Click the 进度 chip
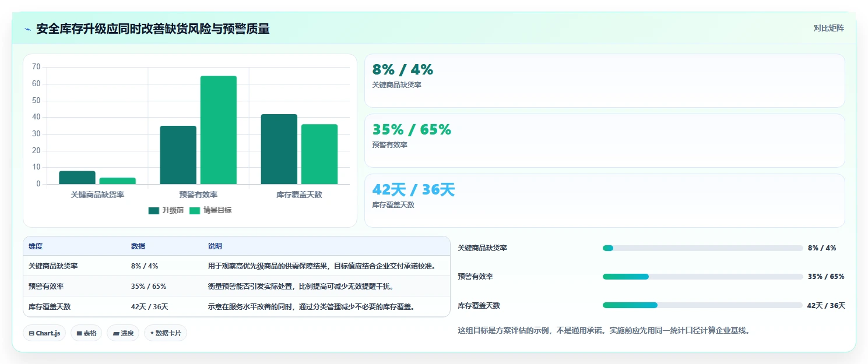The width and height of the screenshot is (868, 364). click(123, 333)
